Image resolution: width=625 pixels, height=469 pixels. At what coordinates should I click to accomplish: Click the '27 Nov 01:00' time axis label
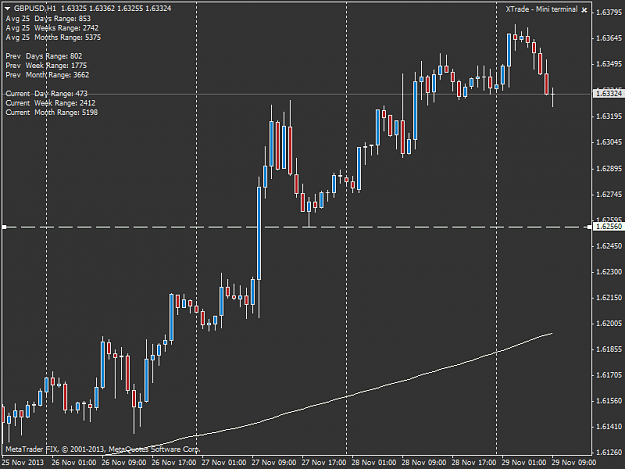(224, 463)
